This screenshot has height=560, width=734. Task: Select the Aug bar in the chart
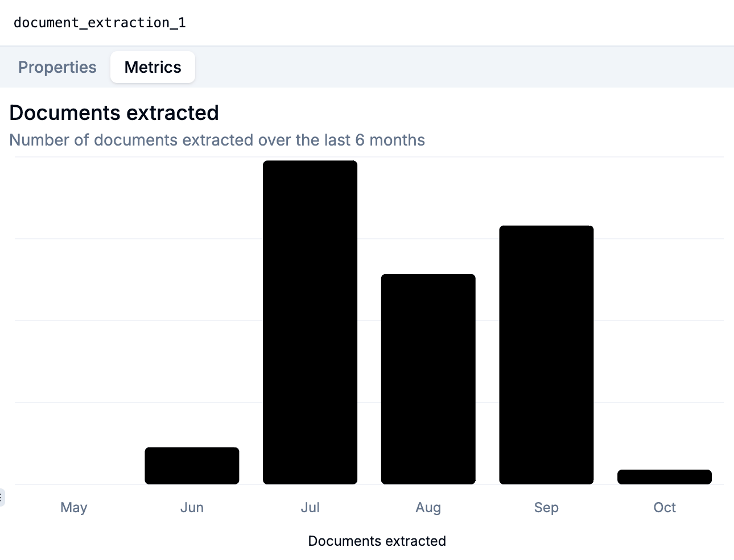point(428,379)
